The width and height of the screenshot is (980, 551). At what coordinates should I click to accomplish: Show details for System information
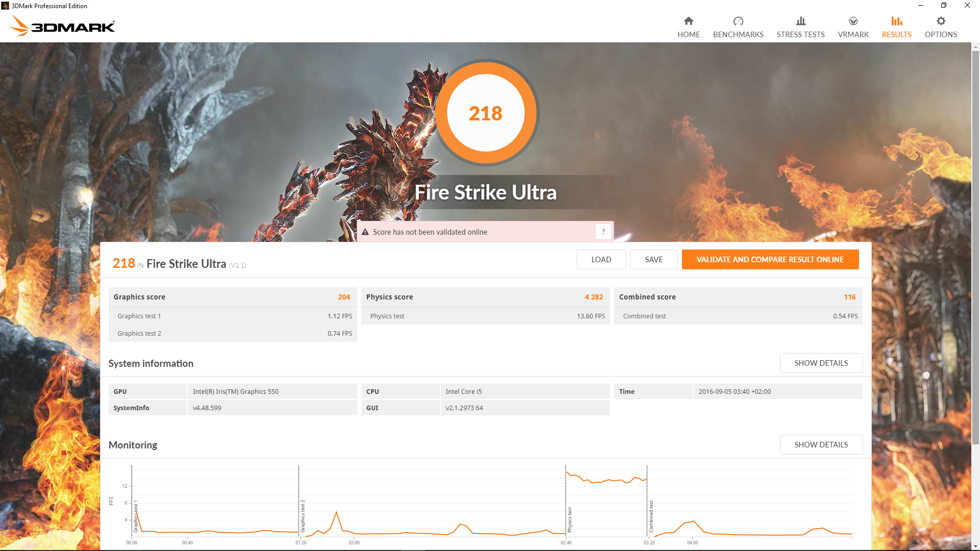[x=821, y=363]
